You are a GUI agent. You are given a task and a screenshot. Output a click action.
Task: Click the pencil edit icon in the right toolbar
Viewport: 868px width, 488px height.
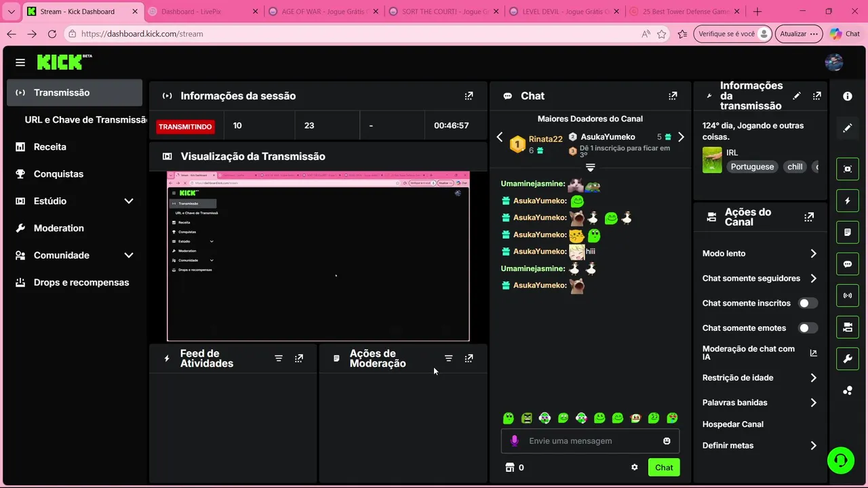click(848, 128)
